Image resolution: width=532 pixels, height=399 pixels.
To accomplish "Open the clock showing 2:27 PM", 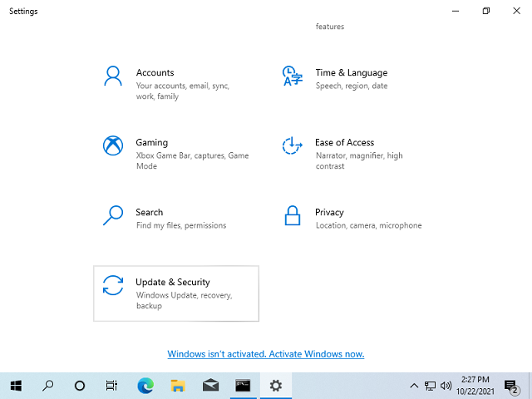I will coord(475,386).
